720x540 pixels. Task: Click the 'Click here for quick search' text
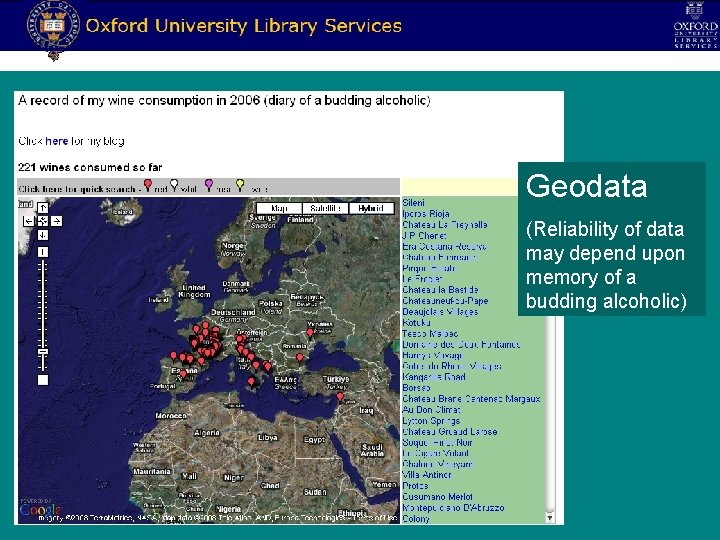[x=76, y=189]
